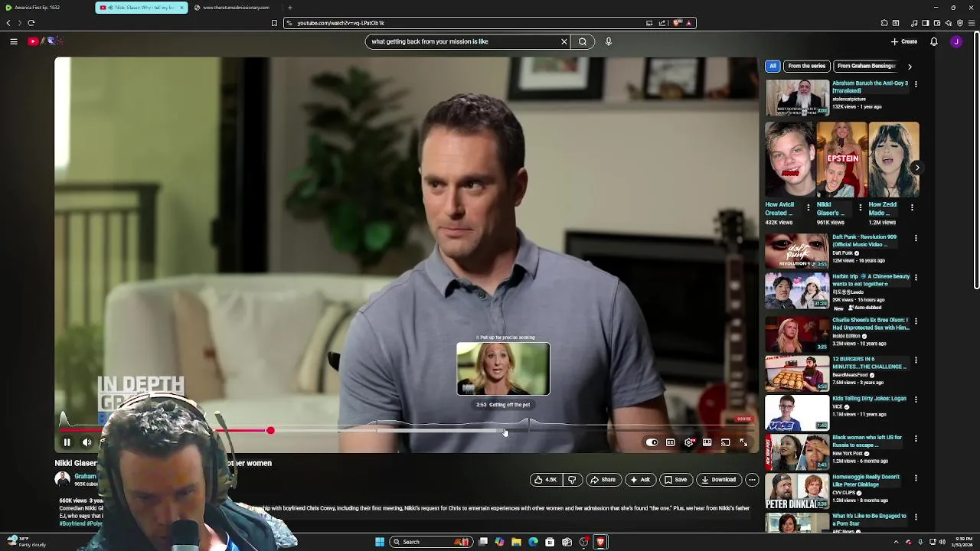Open Brave Shields lion icon
Image resolution: width=980 pixels, height=551 pixels.
677,23
